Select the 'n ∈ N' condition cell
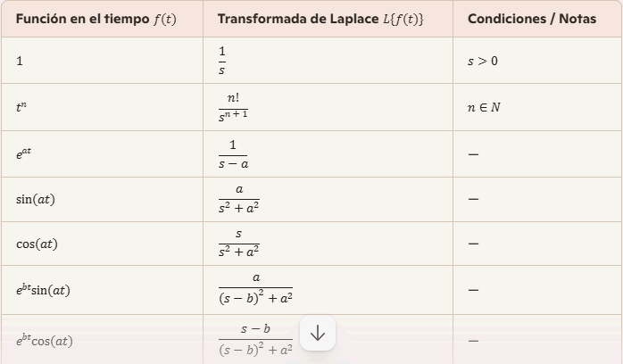This screenshot has height=364, width=623. click(537, 107)
